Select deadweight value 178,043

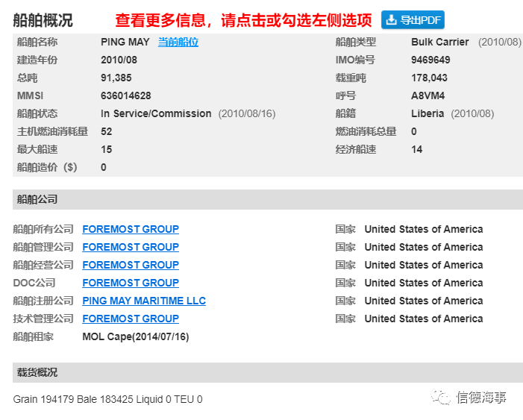(x=429, y=78)
